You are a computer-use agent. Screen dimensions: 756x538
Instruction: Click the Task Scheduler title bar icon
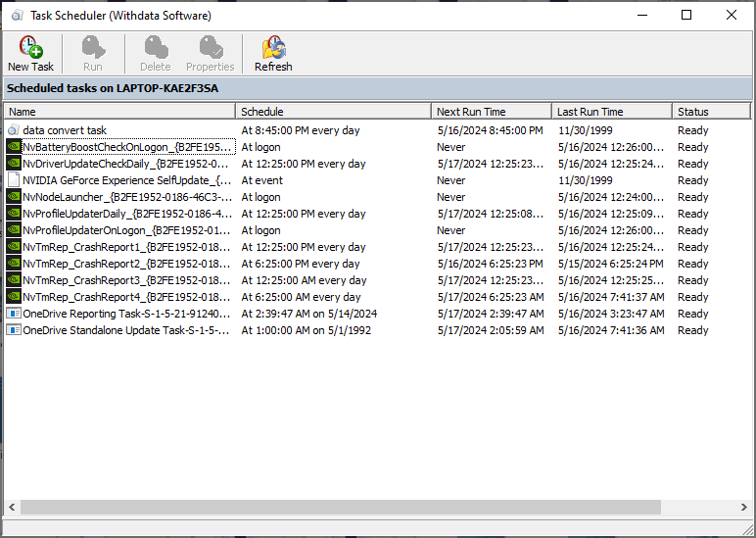click(x=17, y=16)
